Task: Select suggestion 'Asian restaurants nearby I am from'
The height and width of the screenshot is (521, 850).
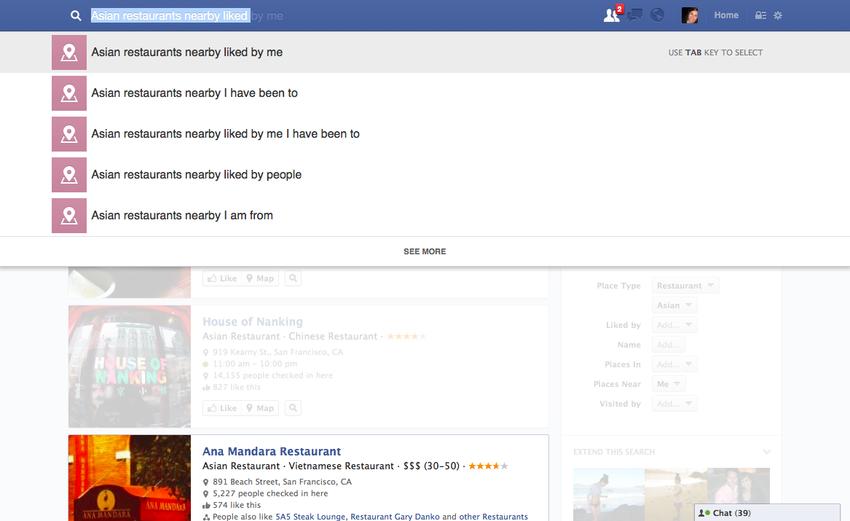Action: (425, 215)
